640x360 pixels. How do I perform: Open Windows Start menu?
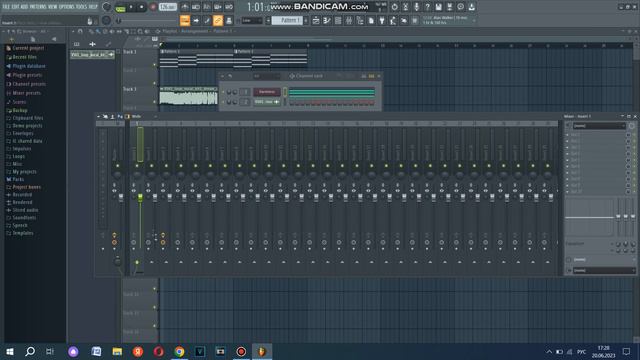click(9, 351)
